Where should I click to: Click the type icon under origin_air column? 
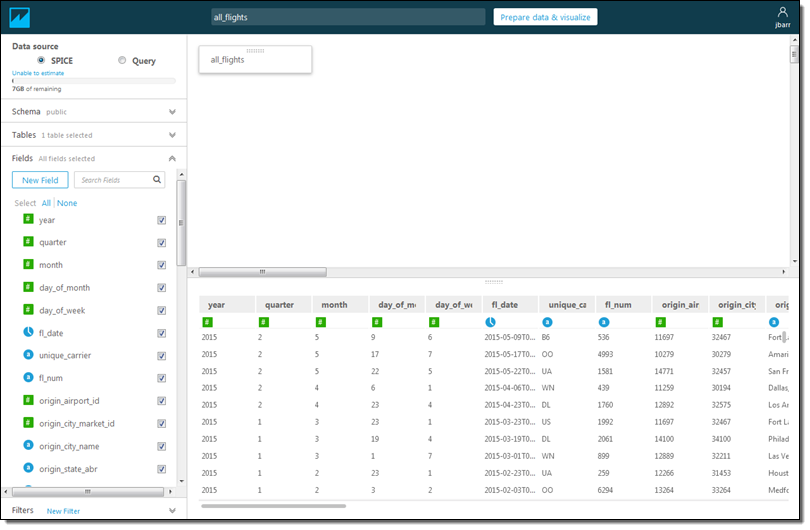(x=660, y=322)
